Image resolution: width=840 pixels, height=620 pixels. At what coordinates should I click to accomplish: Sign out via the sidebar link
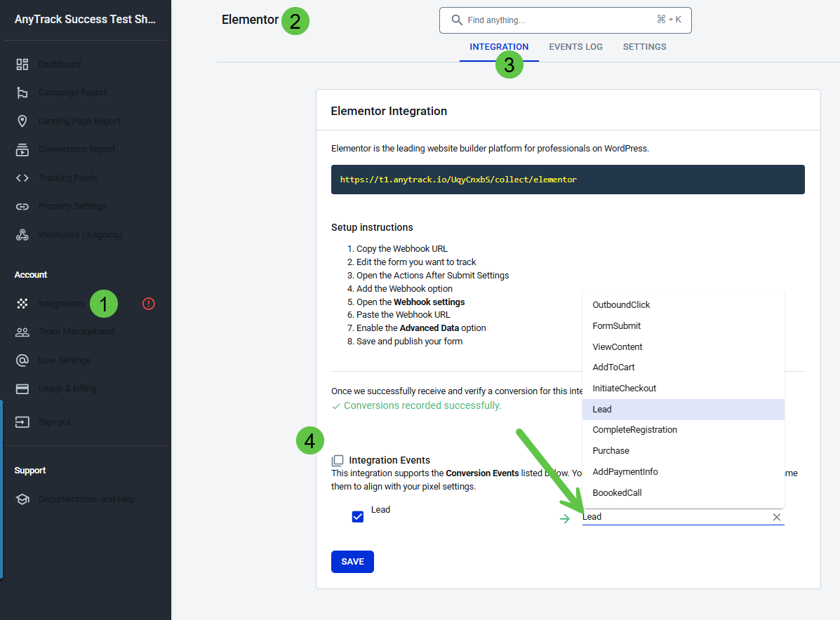(54, 422)
